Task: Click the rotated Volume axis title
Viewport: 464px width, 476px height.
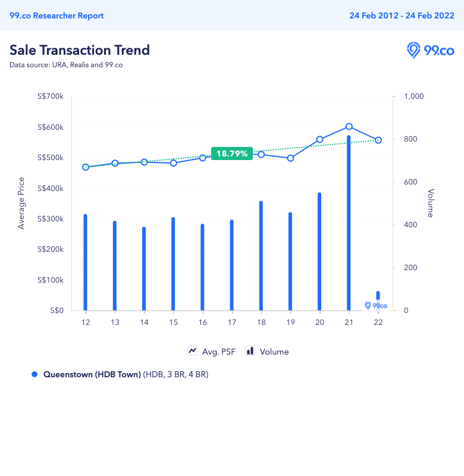Action: click(x=431, y=203)
